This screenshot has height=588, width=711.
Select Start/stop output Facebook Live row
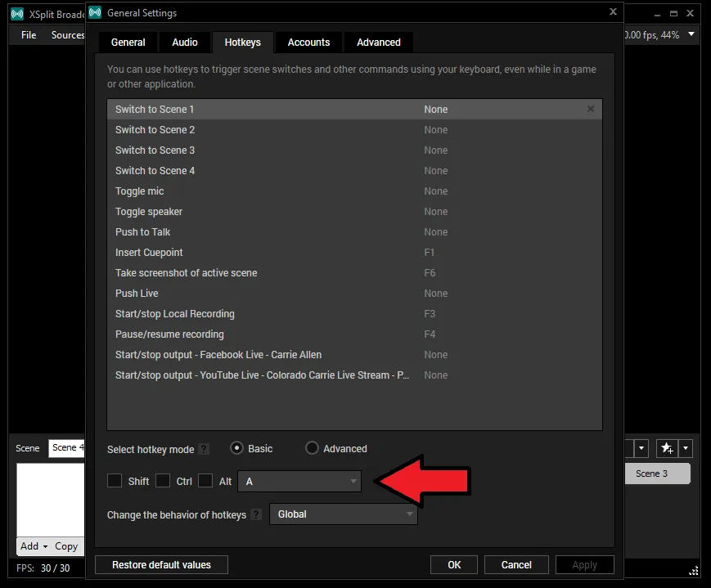[x=354, y=354]
